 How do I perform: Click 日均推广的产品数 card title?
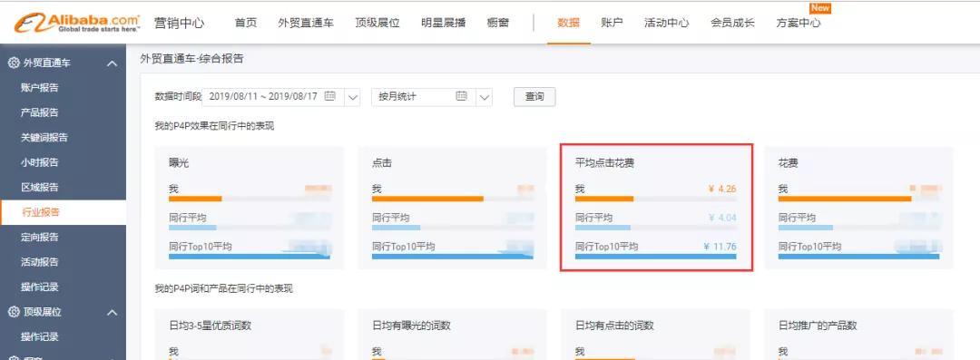(818, 326)
